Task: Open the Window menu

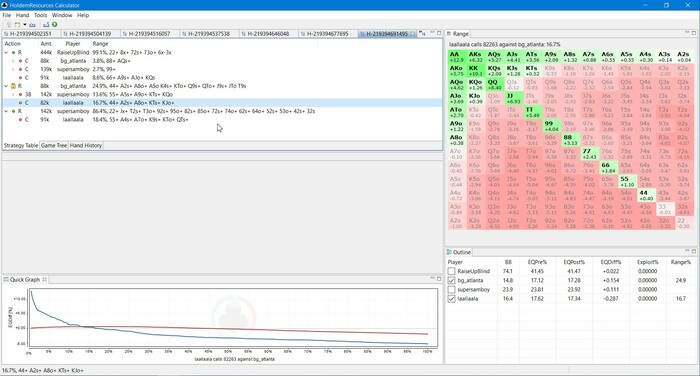Action: coord(62,15)
